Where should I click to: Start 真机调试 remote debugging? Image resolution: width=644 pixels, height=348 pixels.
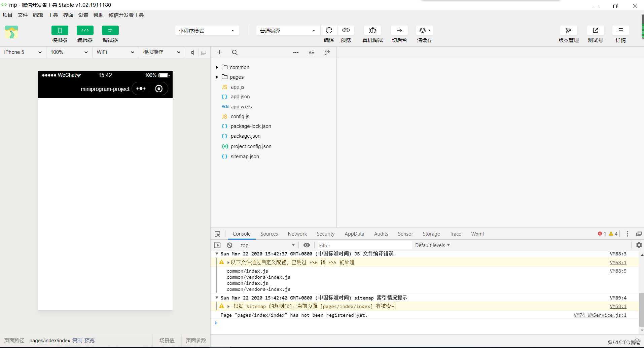click(372, 30)
